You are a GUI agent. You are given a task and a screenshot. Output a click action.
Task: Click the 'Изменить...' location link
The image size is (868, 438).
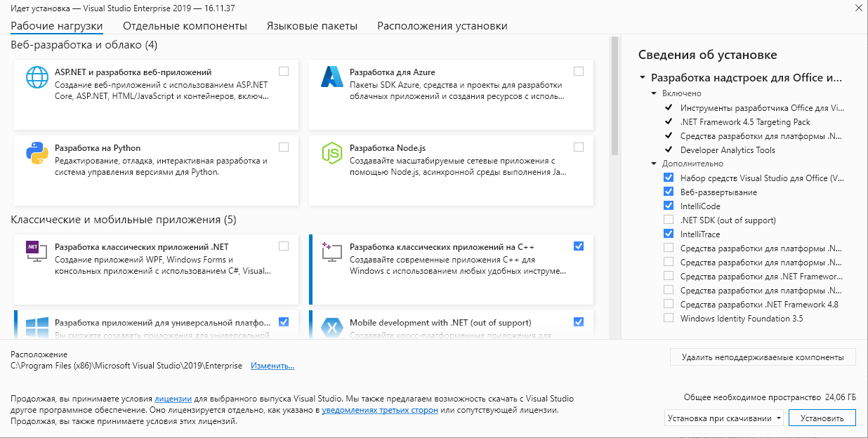(272, 366)
